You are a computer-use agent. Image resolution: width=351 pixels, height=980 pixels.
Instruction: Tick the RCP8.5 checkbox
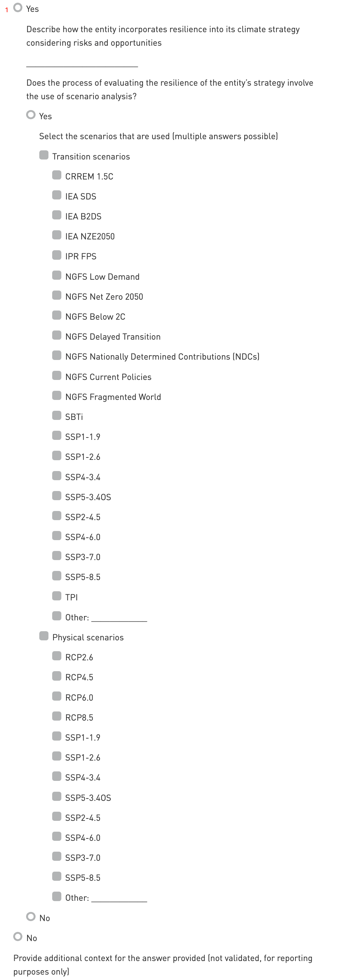point(57,716)
